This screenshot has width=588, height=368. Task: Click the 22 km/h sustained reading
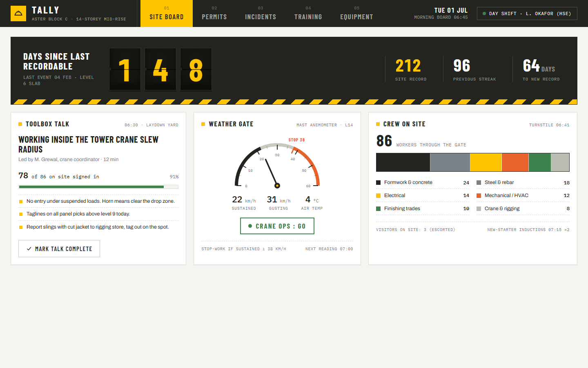point(244,200)
